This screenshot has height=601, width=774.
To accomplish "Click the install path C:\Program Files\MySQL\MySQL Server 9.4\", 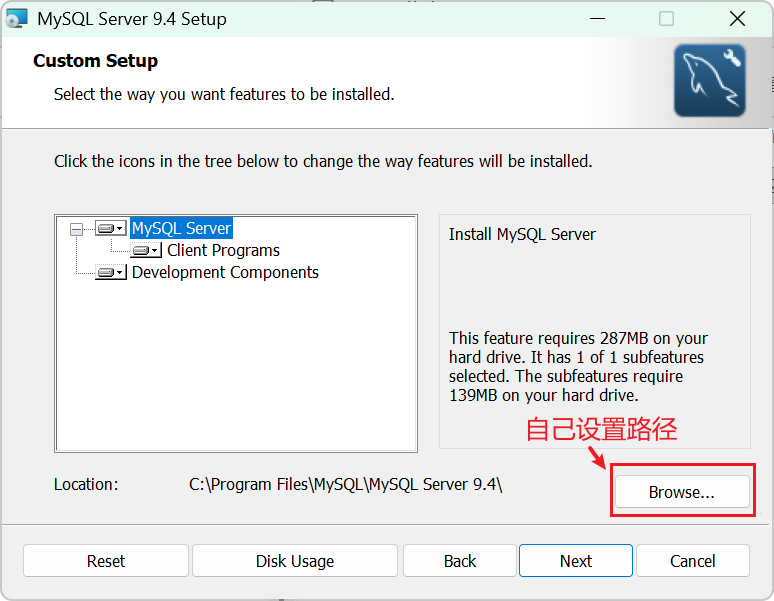I will (x=346, y=485).
